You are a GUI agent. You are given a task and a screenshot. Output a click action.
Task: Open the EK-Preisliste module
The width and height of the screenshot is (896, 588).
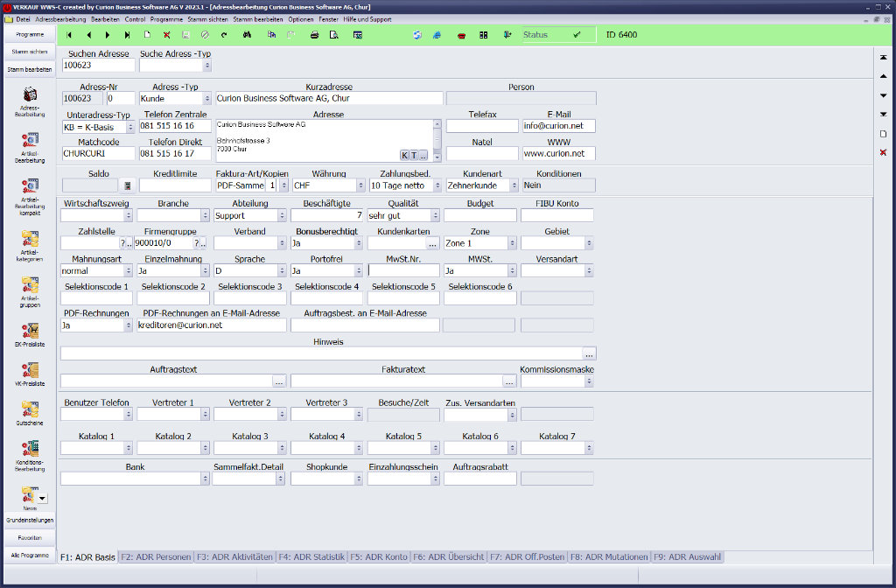pyautogui.click(x=29, y=334)
